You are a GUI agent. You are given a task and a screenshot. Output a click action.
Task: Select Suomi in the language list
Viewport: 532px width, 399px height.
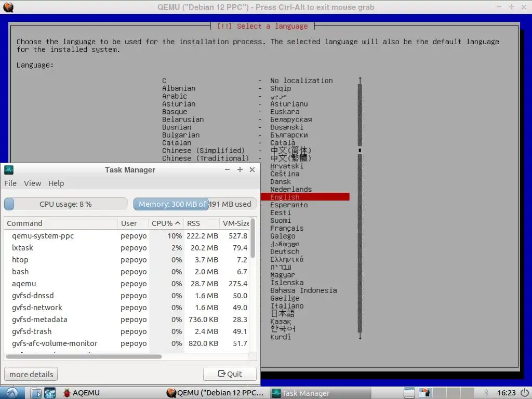point(280,220)
